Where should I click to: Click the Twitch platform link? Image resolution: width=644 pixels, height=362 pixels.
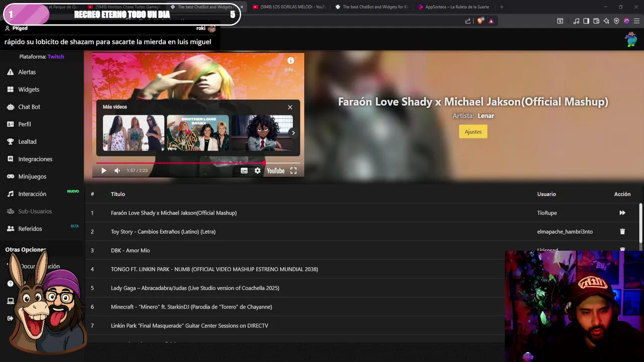click(56, 57)
